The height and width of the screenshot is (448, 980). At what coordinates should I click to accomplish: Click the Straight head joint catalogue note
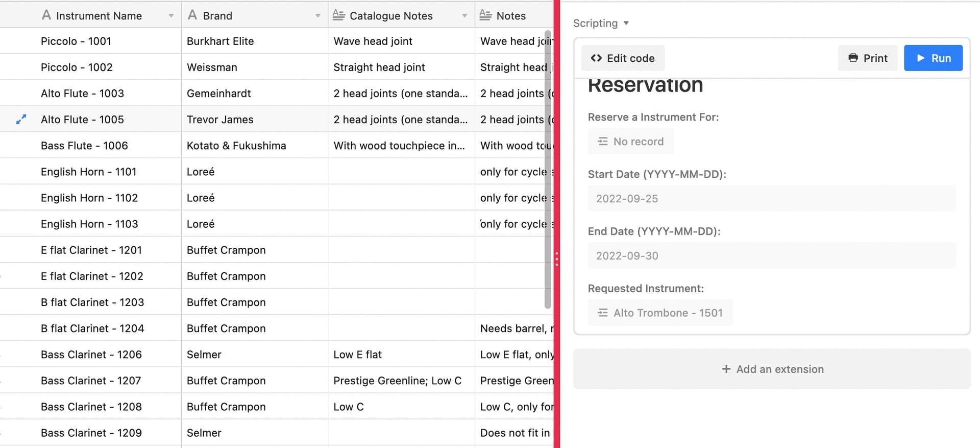point(401,67)
